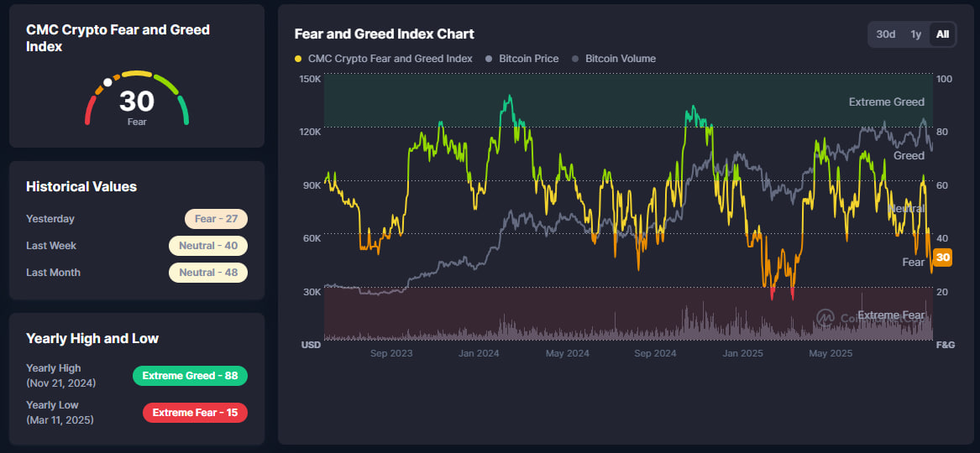This screenshot has height=453, width=980.
Task: Click the yellow Fear and Greed legend dot
Action: coord(299,59)
